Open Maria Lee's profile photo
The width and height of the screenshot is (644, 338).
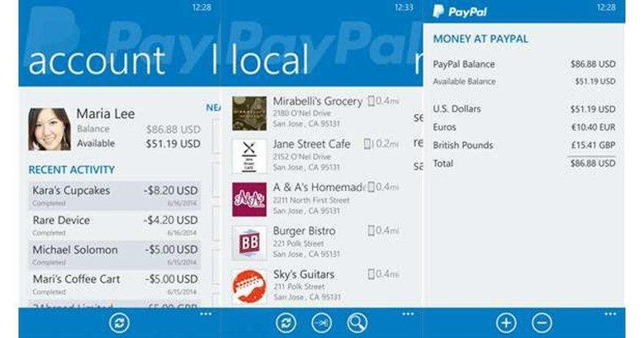50,129
